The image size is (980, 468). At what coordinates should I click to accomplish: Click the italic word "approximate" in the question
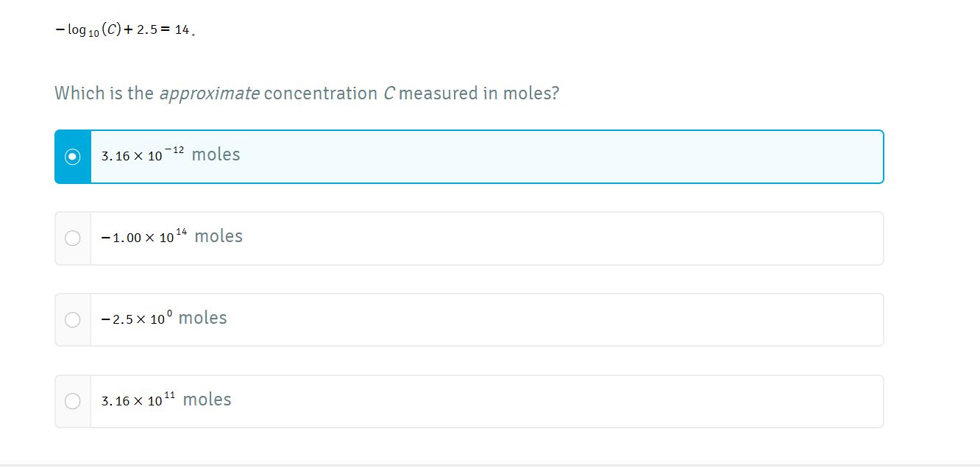click(x=209, y=94)
